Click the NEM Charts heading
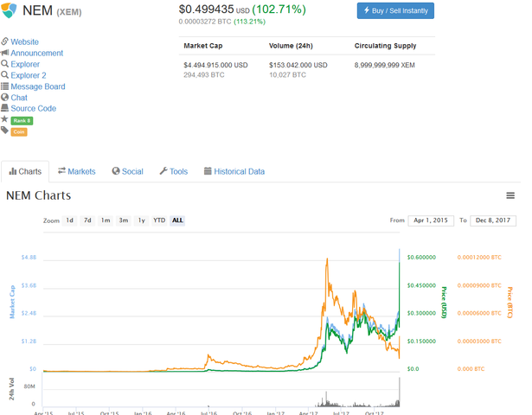 coord(39,195)
